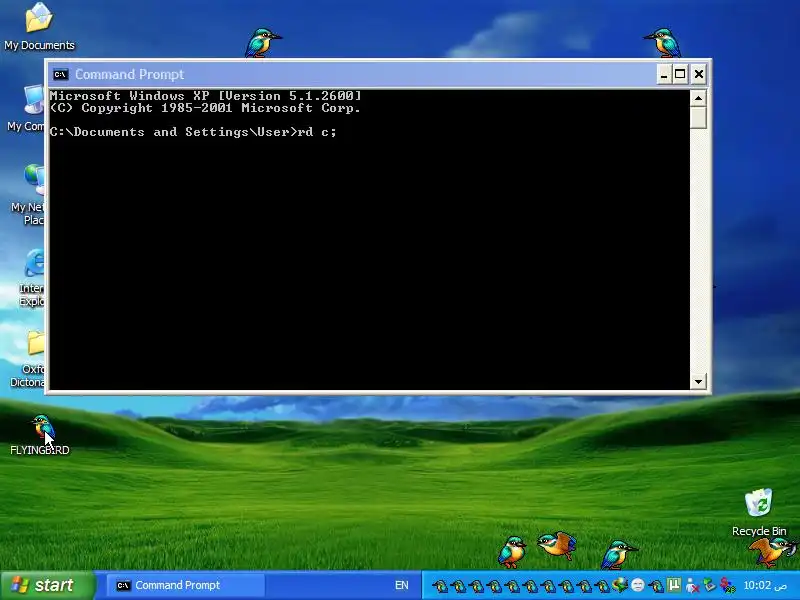
Task: Click the bird tray icon between smiley and uTorrent
Action: click(x=656, y=586)
